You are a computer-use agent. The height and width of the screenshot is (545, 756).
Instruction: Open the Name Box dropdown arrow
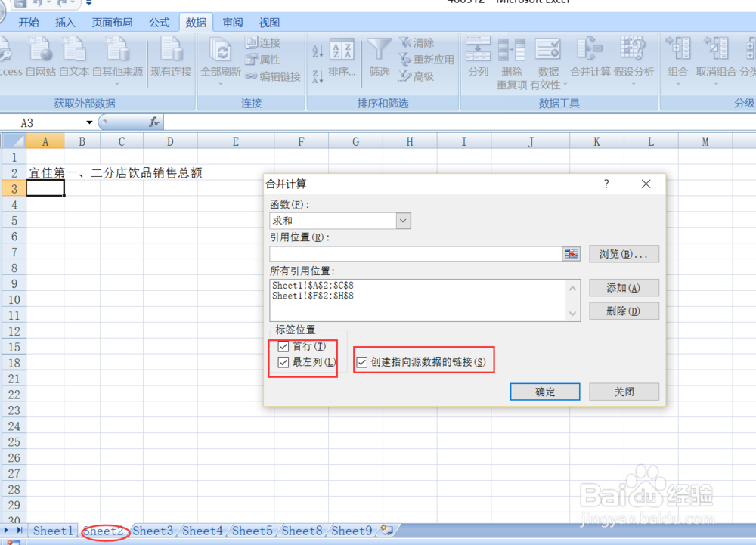click(x=88, y=122)
